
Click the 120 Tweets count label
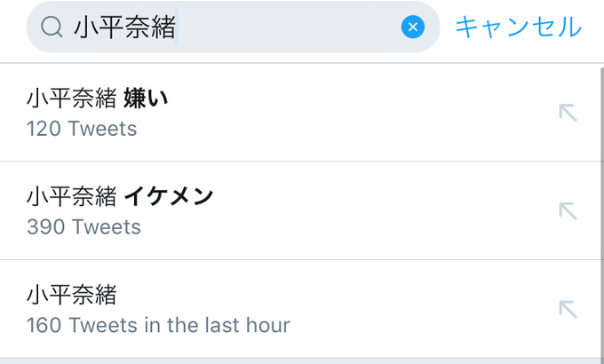click(82, 129)
